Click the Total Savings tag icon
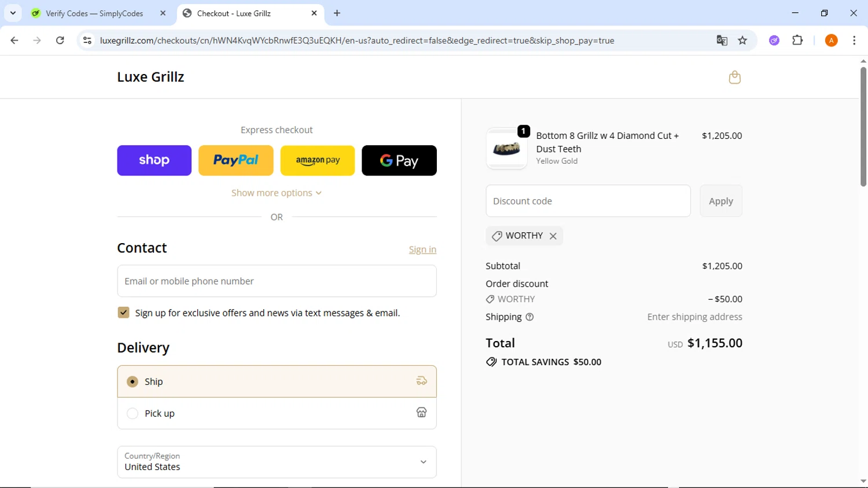 [x=491, y=362]
